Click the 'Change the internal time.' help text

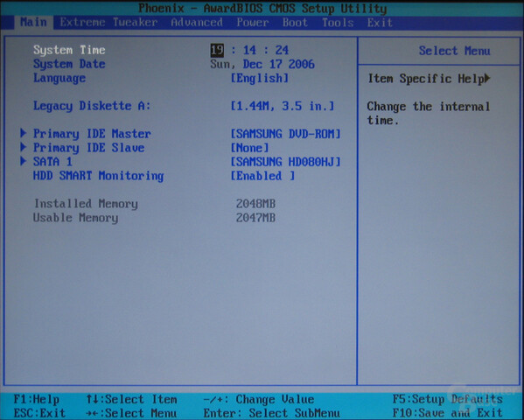428,114
